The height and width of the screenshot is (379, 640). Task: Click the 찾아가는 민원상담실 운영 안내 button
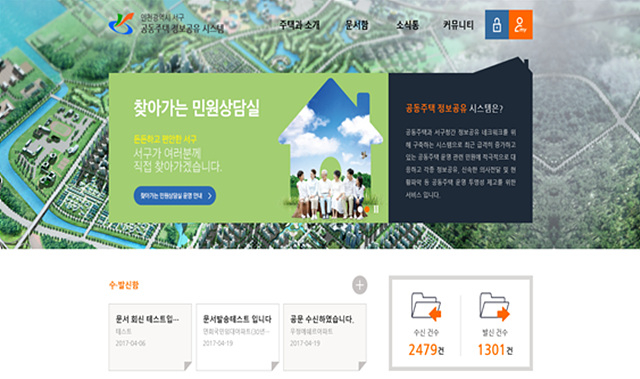click(x=175, y=196)
